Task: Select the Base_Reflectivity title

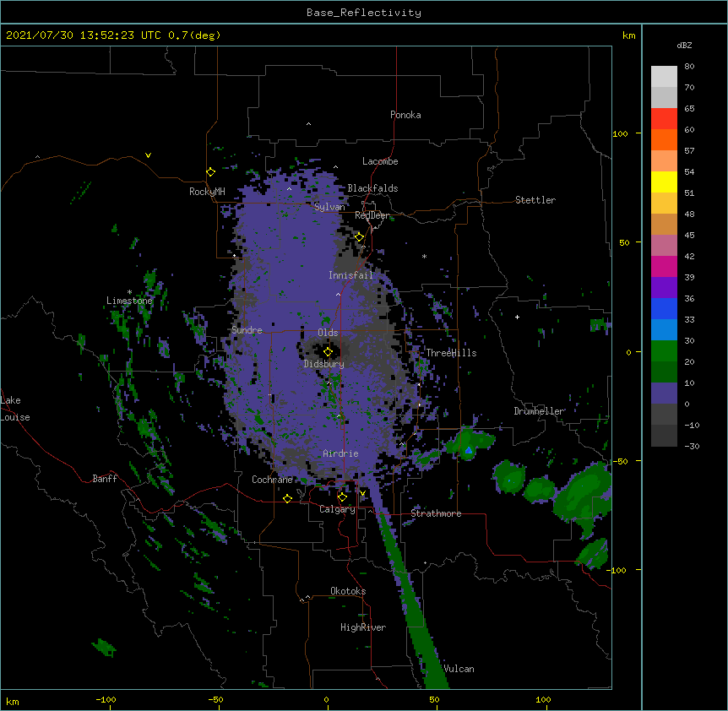Action: coord(364,13)
